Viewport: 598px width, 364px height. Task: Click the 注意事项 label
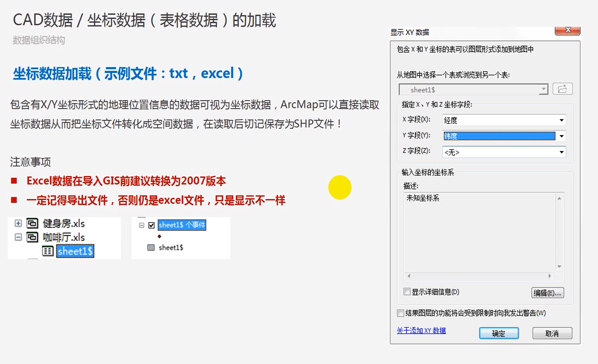(30, 162)
